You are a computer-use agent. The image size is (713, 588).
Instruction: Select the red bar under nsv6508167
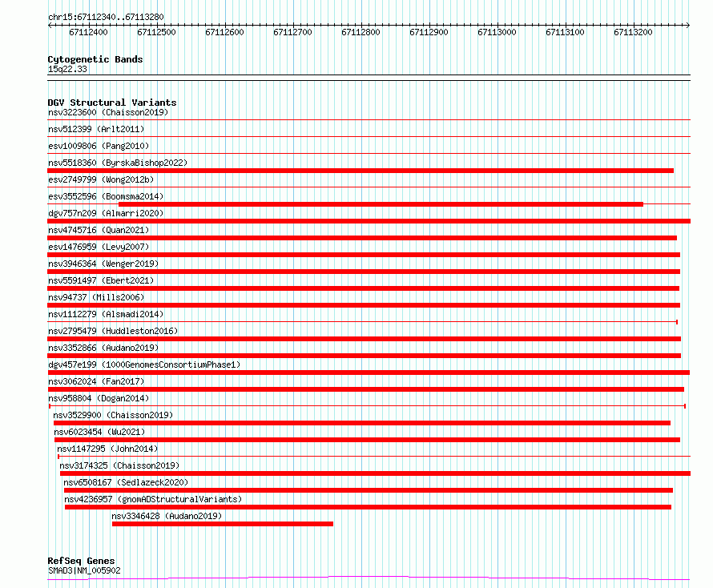pos(369,490)
